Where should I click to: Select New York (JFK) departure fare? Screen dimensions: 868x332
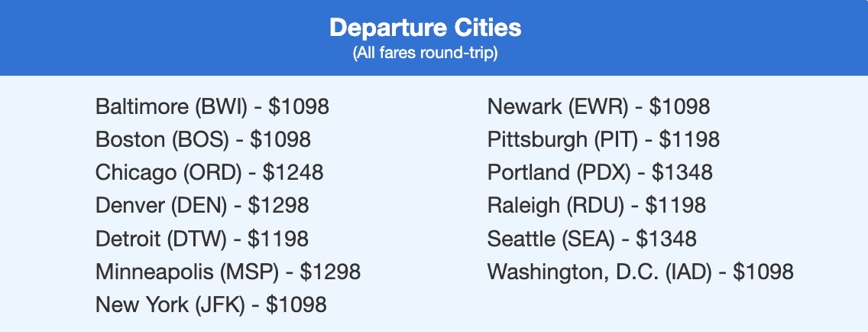(x=210, y=304)
